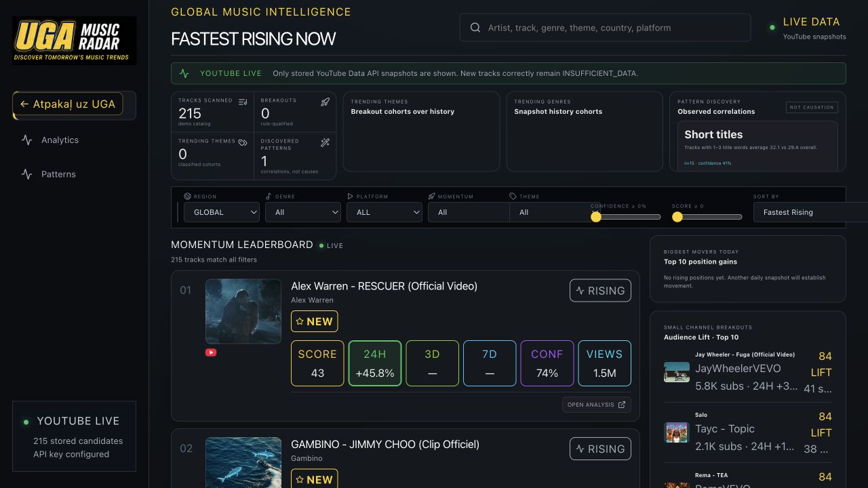Image resolution: width=868 pixels, height=488 pixels.
Task: Open the Patterns section in sidebar
Action: pyautogui.click(x=75, y=174)
